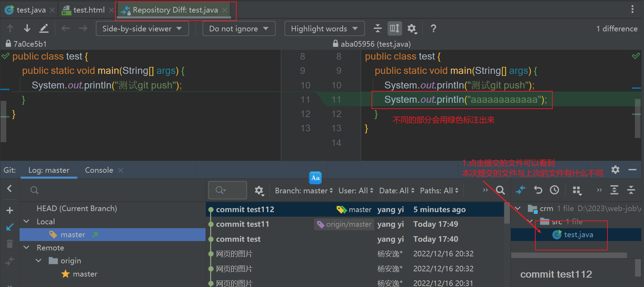Open Side-by-side viewer dropdown
Screen dimensions: 644x287
pos(142,29)
